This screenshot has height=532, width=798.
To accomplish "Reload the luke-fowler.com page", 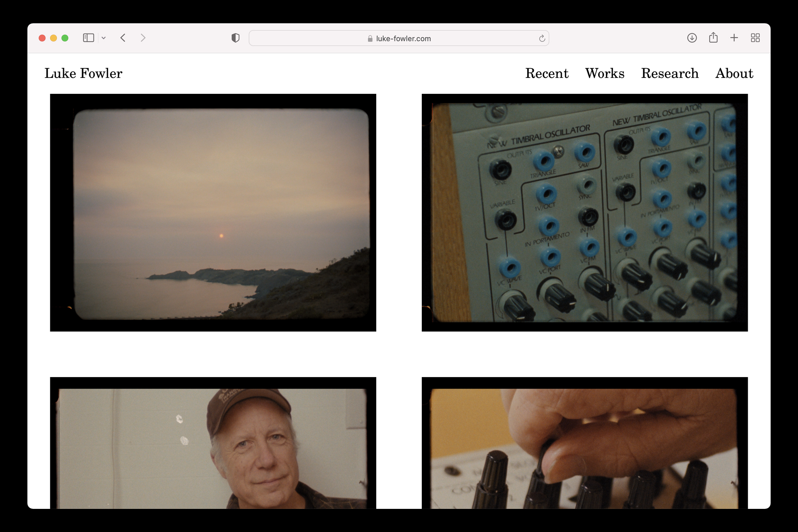I will (542, 38).
